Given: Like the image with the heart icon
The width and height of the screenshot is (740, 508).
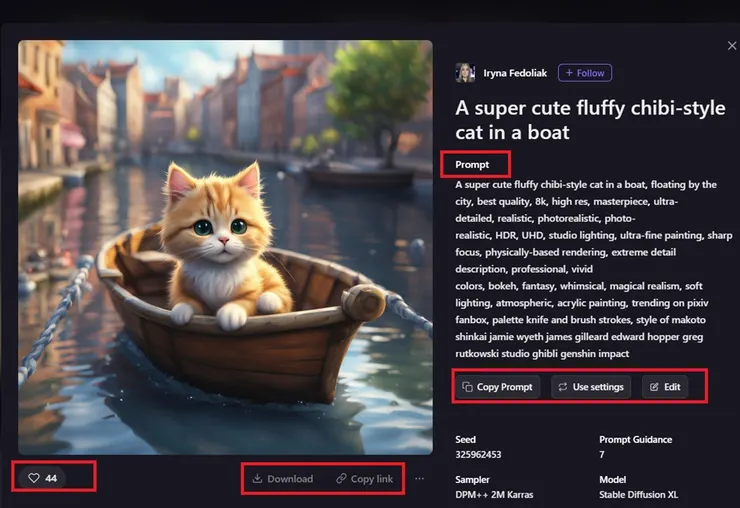Looking at the screenshot, I should coord(42,478).
